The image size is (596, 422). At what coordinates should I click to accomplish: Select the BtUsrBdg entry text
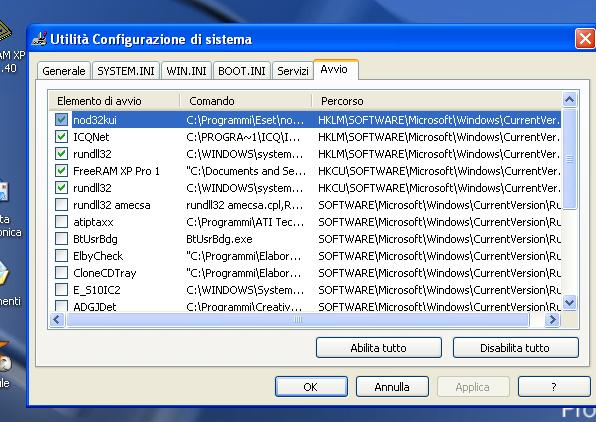click(x=95, y=239)
